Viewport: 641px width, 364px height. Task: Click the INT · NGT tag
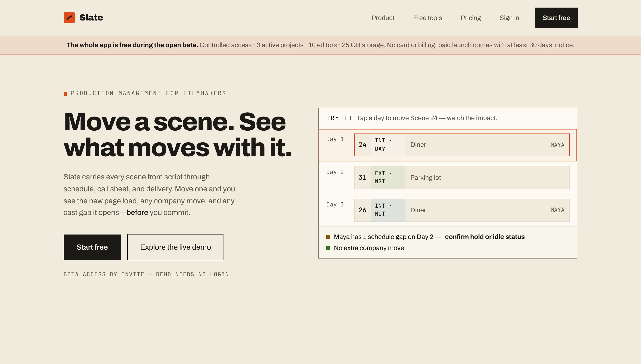[x=388, y=210]
